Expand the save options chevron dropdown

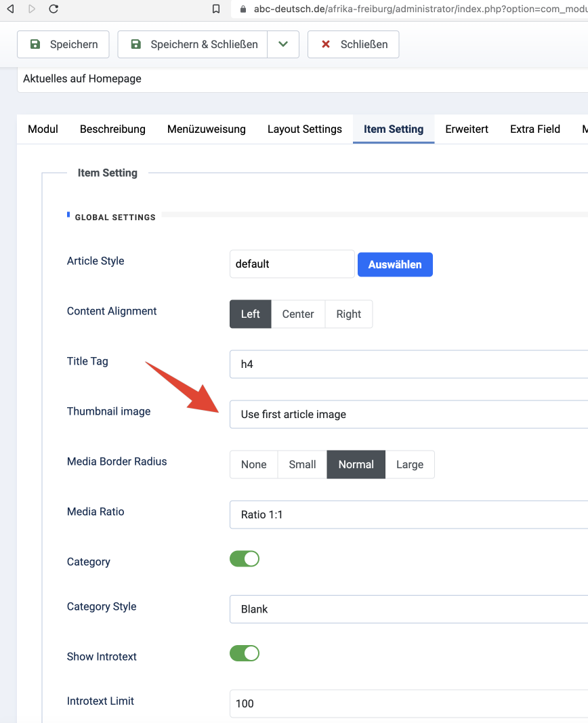tap(283, 44)
